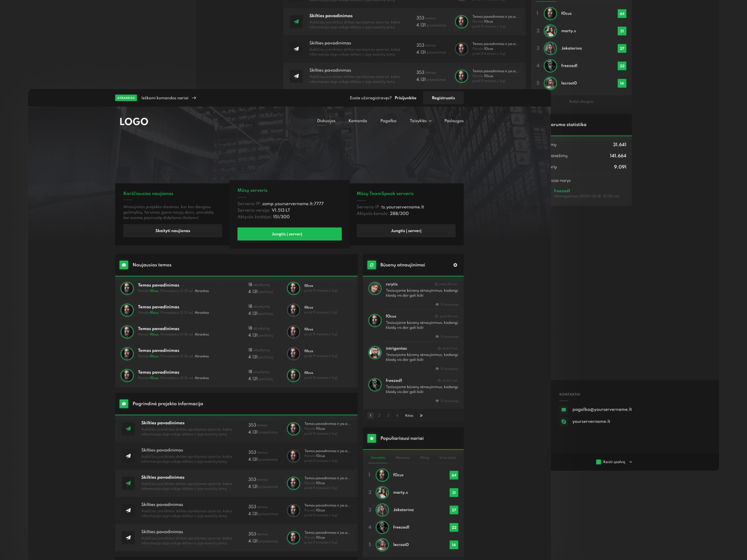Click the Registruotis button
This screenshot has width=747, height=560.
(x=443, y=98)
